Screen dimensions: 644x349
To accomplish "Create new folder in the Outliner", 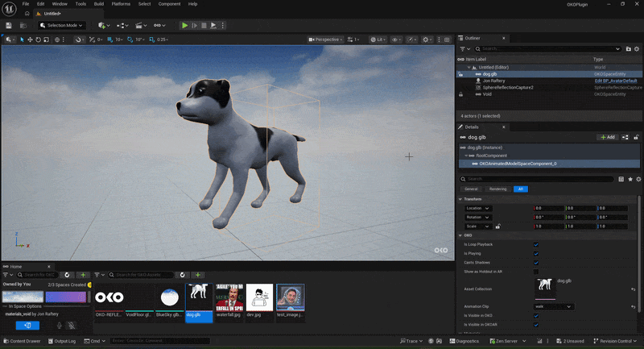I will [x=628, y=49].
